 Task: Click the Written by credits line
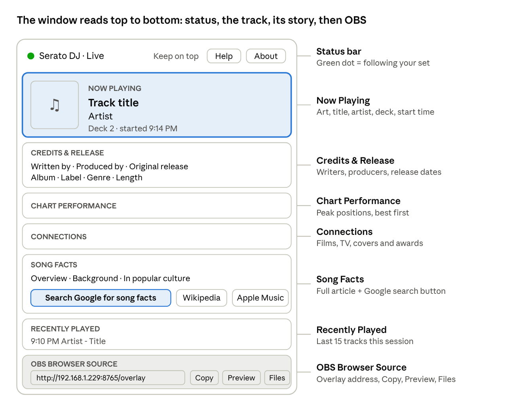coord(109,166)
